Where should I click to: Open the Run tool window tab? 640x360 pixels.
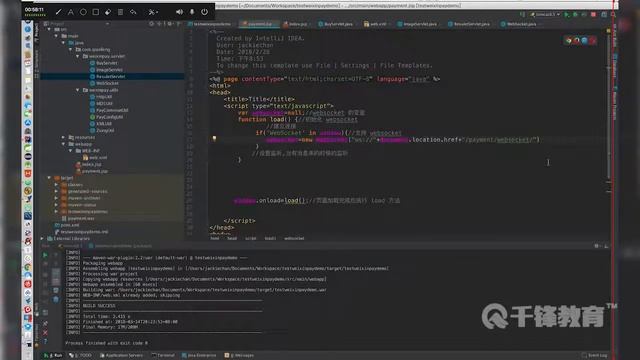(54, 356)
